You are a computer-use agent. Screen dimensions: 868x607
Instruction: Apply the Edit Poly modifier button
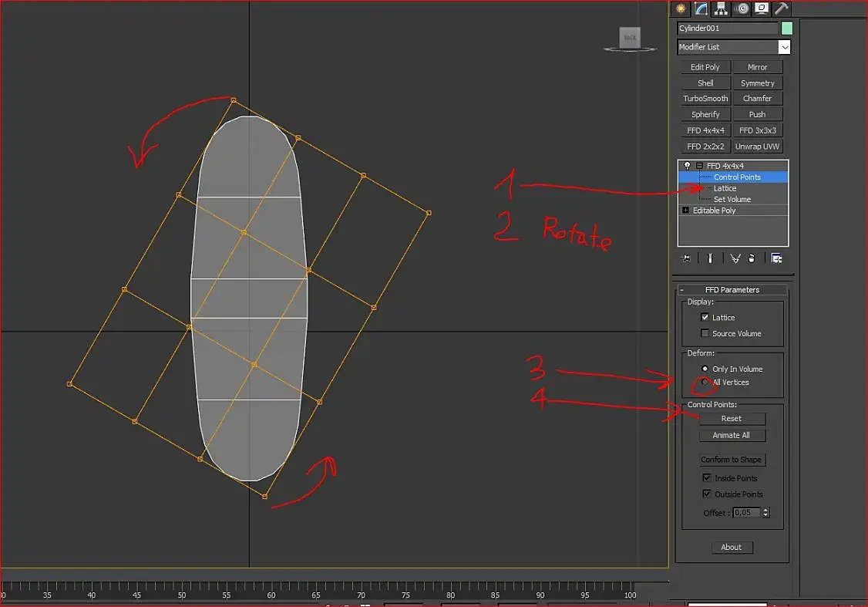[705, 67]
